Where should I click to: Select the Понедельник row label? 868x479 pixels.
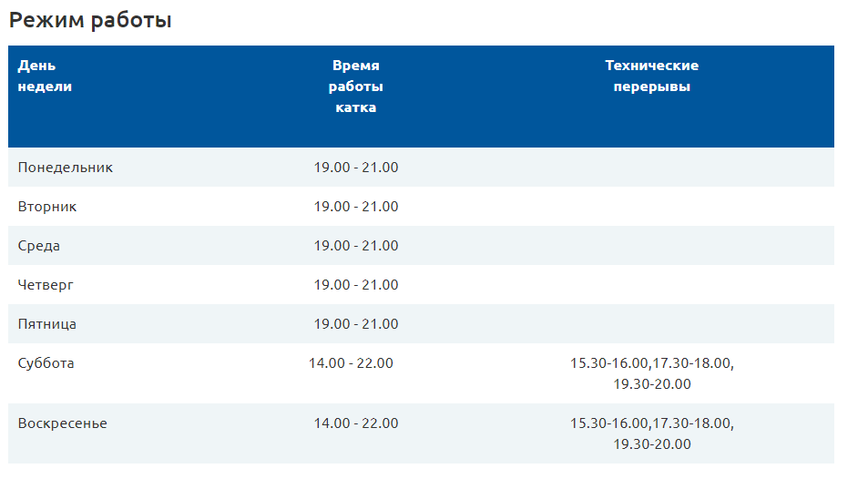tap(66, 168)
